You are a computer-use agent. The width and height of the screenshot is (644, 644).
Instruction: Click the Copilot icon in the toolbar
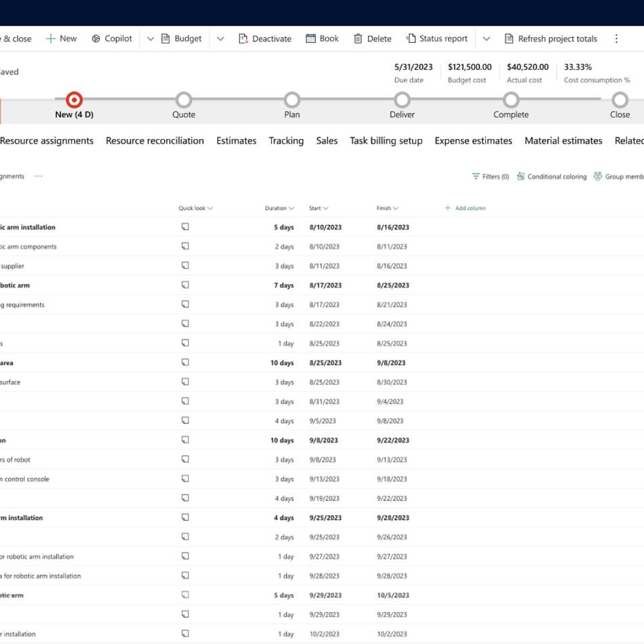(96, 39)
